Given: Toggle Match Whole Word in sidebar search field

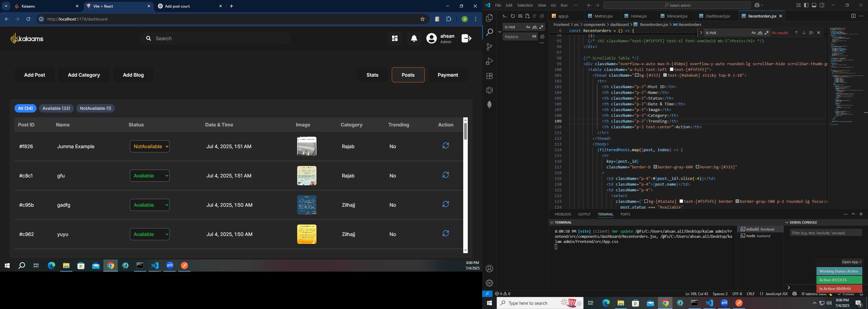Looking at the screenshot, I should tap(534, 27).
